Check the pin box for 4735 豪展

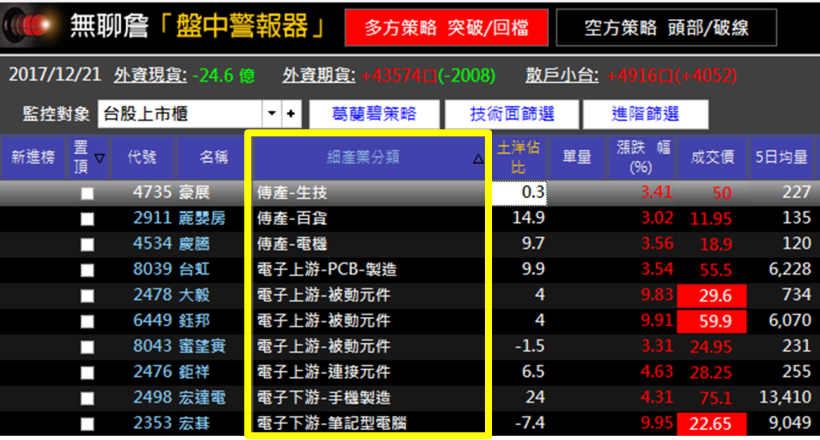[87, 194]
